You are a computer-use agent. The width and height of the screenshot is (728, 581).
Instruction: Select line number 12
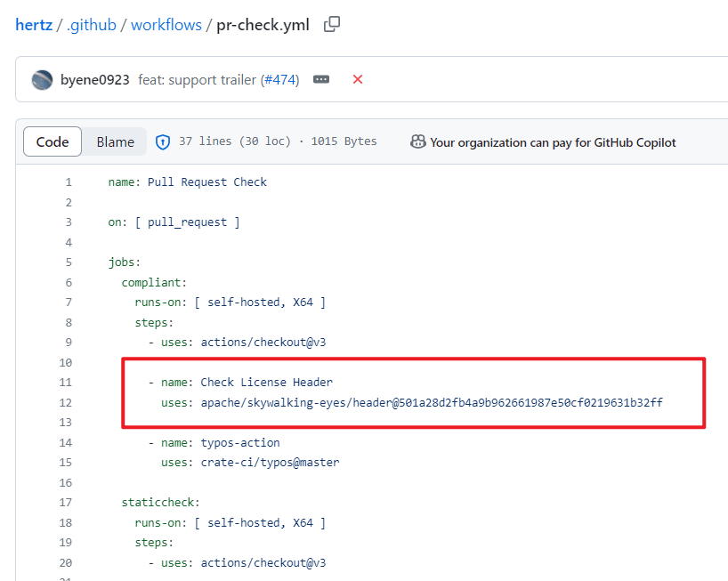(x=66, y=402)
